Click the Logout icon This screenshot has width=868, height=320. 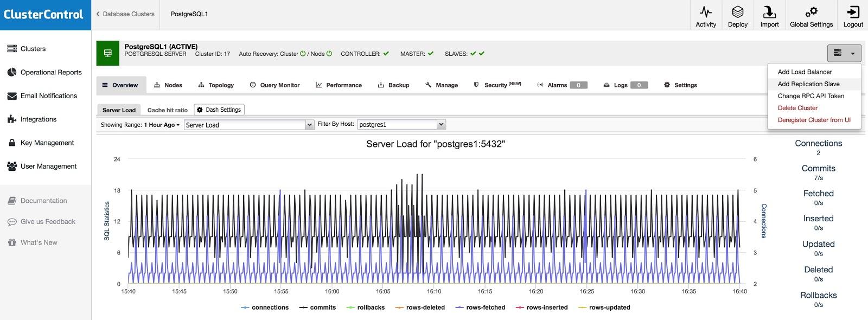click(853, 12)
